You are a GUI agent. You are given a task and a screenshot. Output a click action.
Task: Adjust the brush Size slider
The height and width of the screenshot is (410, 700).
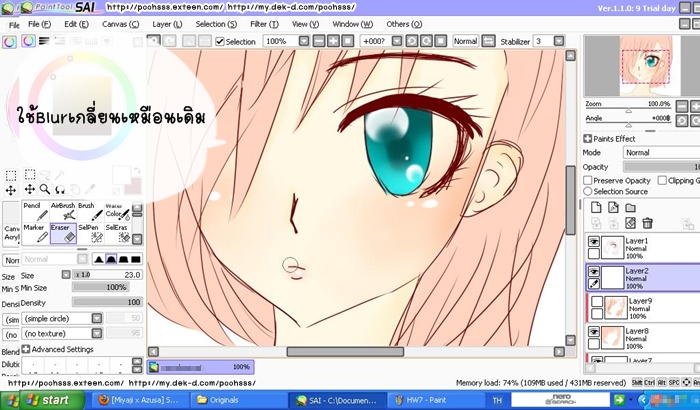point(107,275)
